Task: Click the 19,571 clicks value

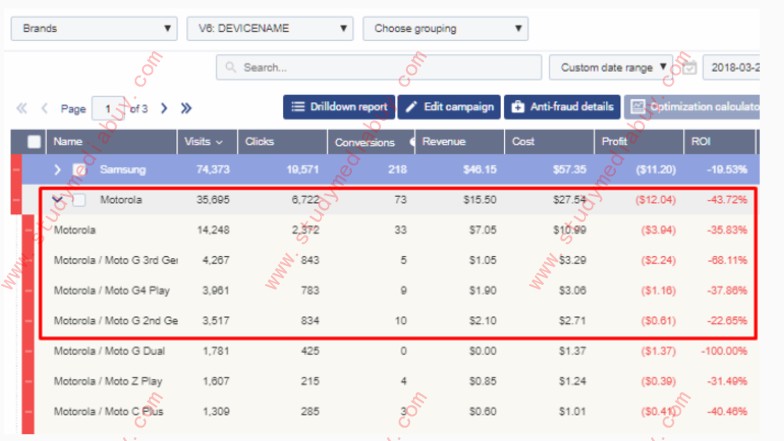Action: (302, 170)
